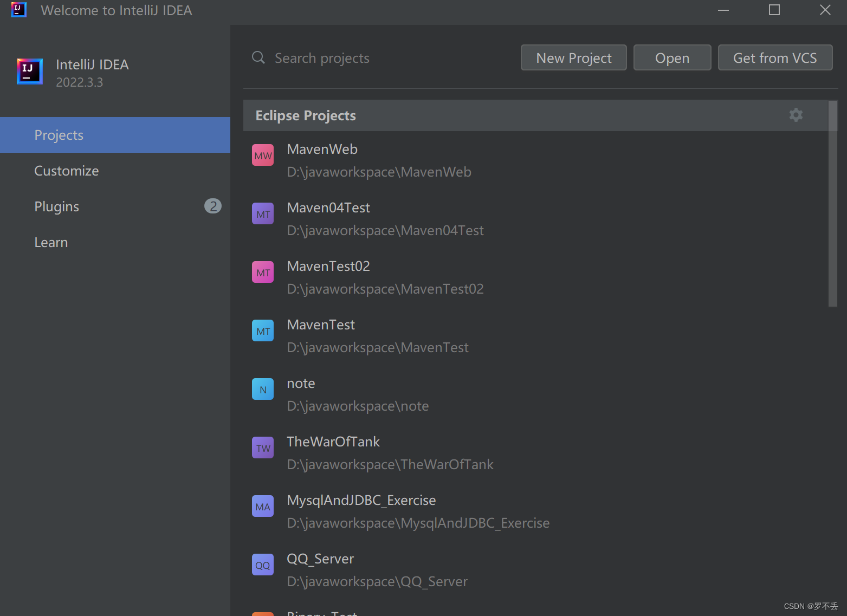
Task: Open the TheWarOfTank project name
Action: tap(333, 442)
